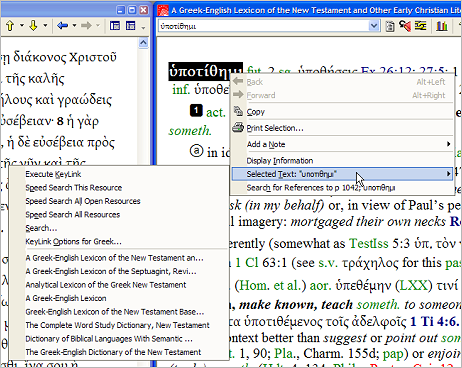
Task: Click the red megaphone icon in lexicon toolbar
Action: coord(405,26)
